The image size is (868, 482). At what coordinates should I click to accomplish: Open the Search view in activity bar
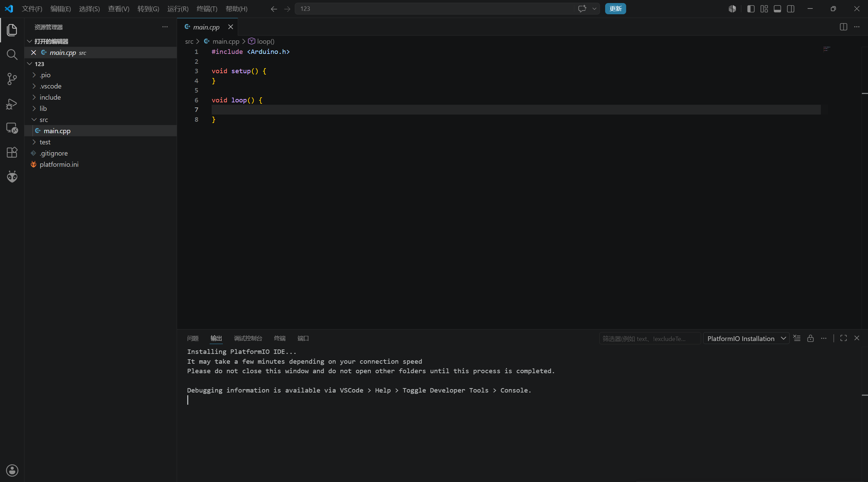(12, 54)
